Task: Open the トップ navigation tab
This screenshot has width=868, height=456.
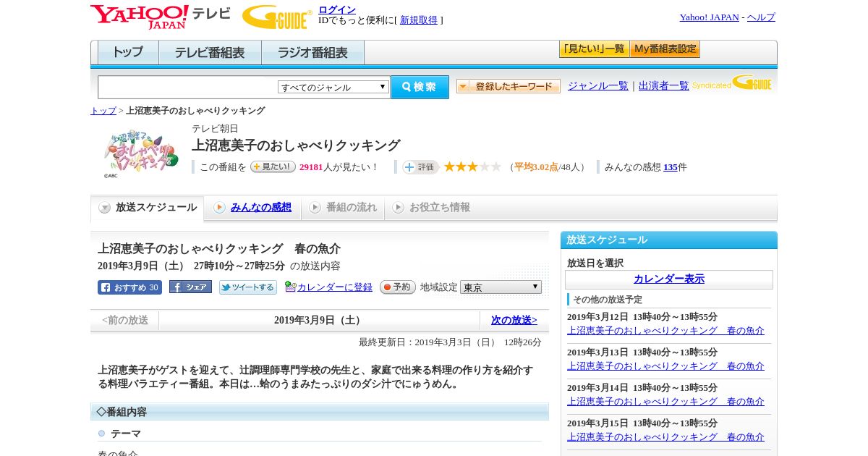Action: click(x=128, y=52)
